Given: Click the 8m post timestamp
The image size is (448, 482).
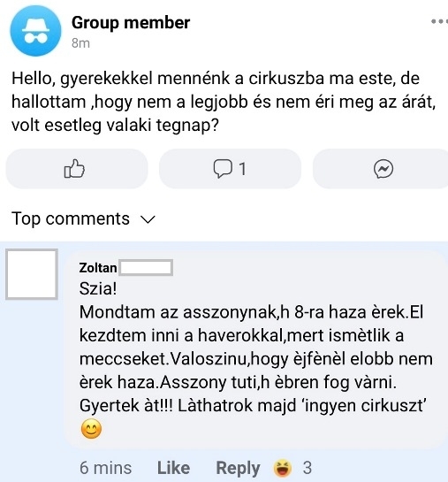Looking at the screenshot, I should [80, 43].
